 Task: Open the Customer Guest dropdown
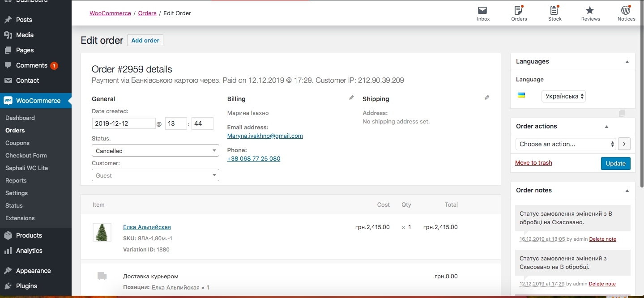pyautogui.click(x=155, y=175)
